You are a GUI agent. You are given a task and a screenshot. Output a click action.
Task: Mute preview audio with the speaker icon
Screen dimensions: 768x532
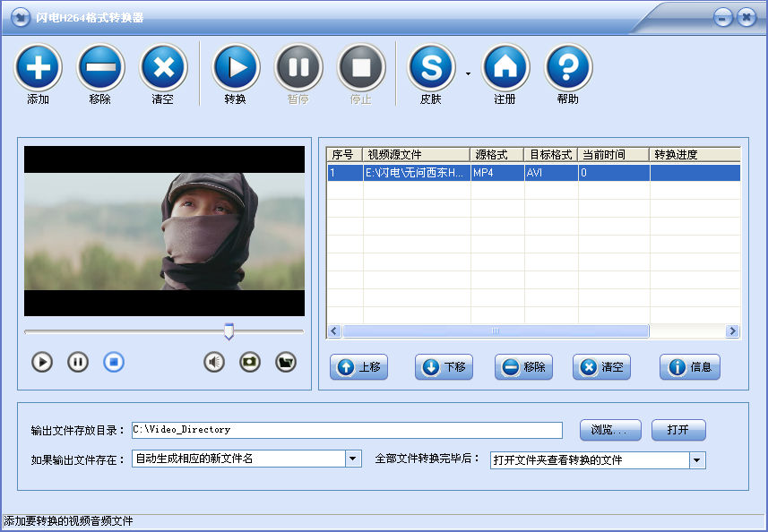214,362
